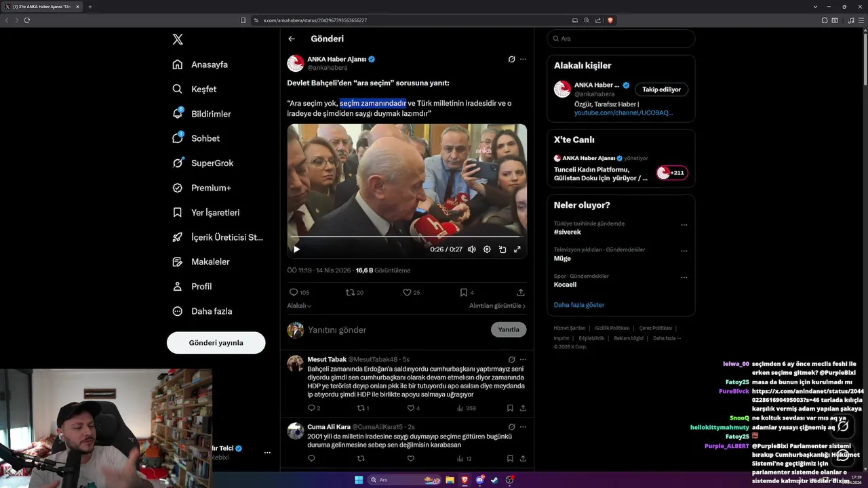Open Premium+ in the sidebar

201,188
